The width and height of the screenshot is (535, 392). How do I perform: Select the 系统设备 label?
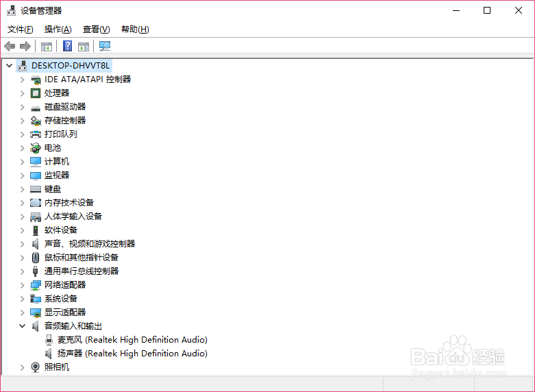coord(61,298)
